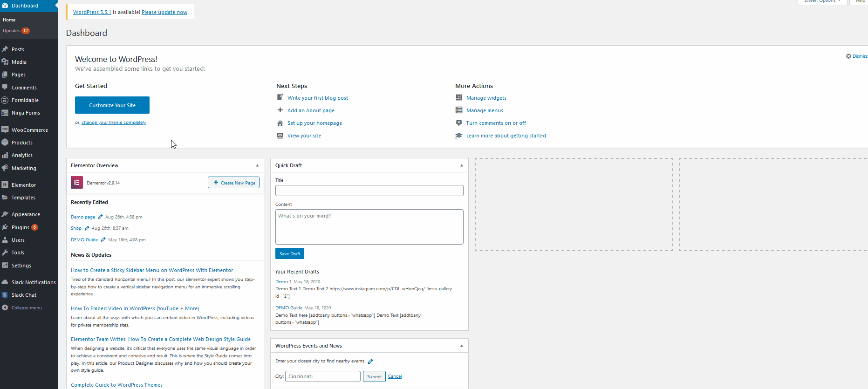Collapse the Quick Draft widget

click(x=462, y=165)
